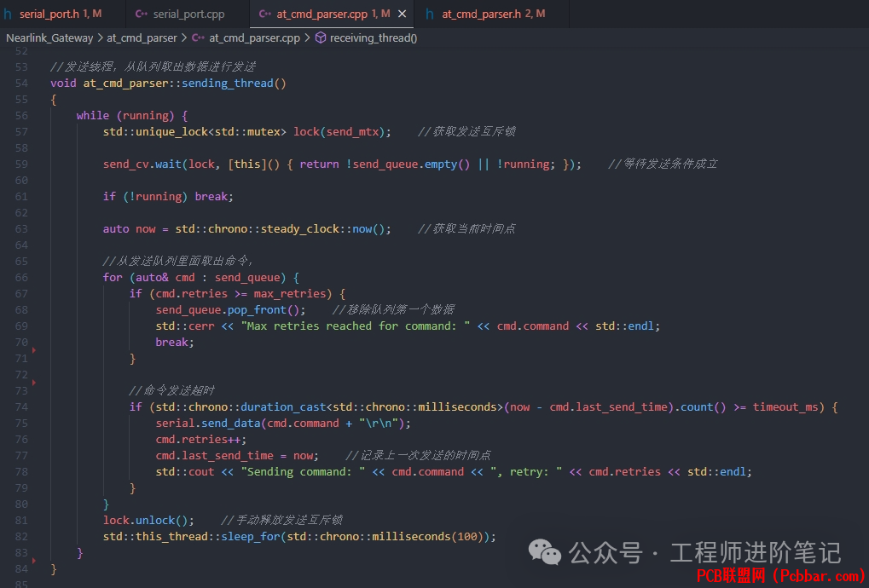Click 'Sending command: ' string on line 78

tap(303, 472)
